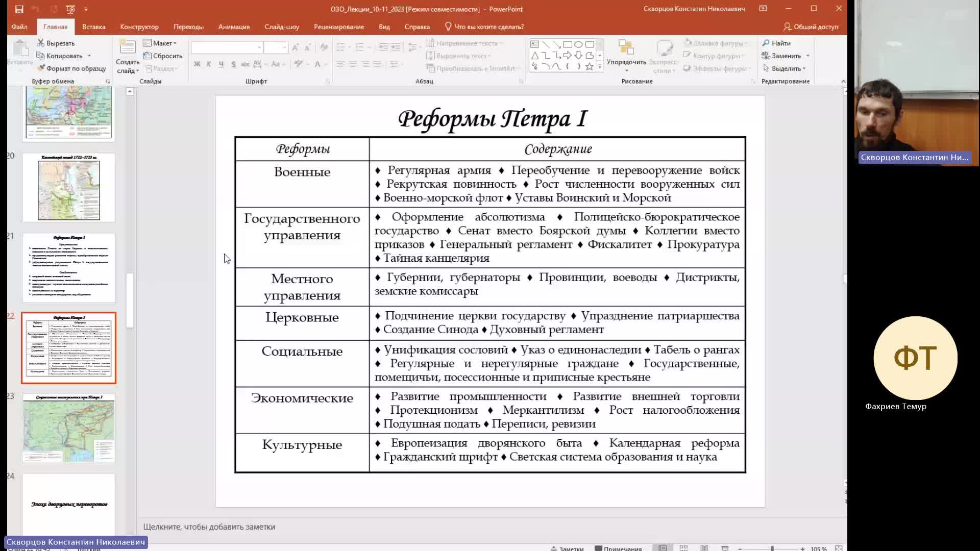Toggle text shadow (S) formatting
The width and height of the screenshot is (980, 551).
point(233,64)
